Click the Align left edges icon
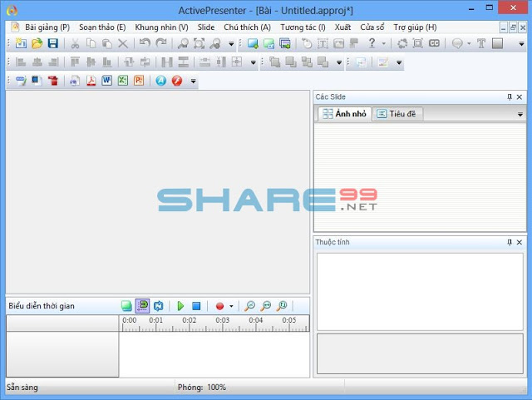The height and width of the screenshot is (400, 532). click(x=21, y=62)
